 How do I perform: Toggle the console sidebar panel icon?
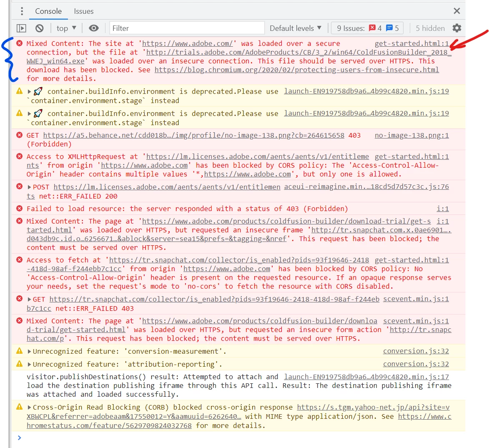(21, 28)
